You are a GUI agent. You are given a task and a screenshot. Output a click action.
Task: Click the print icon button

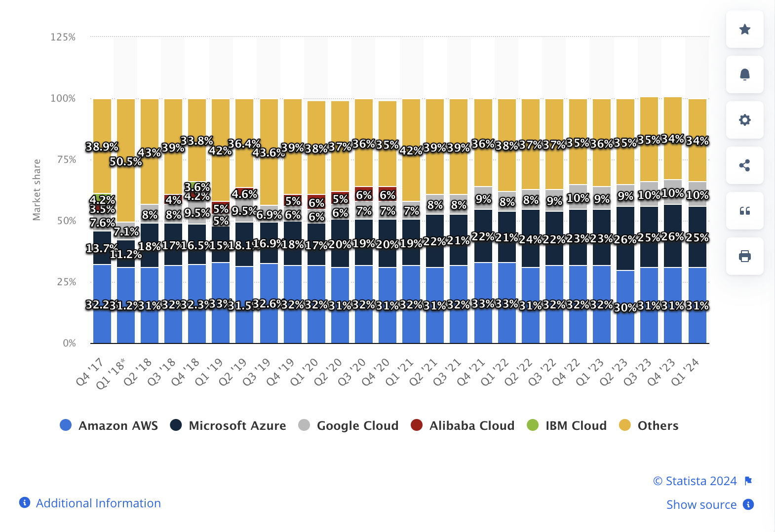tap(745, 256)
